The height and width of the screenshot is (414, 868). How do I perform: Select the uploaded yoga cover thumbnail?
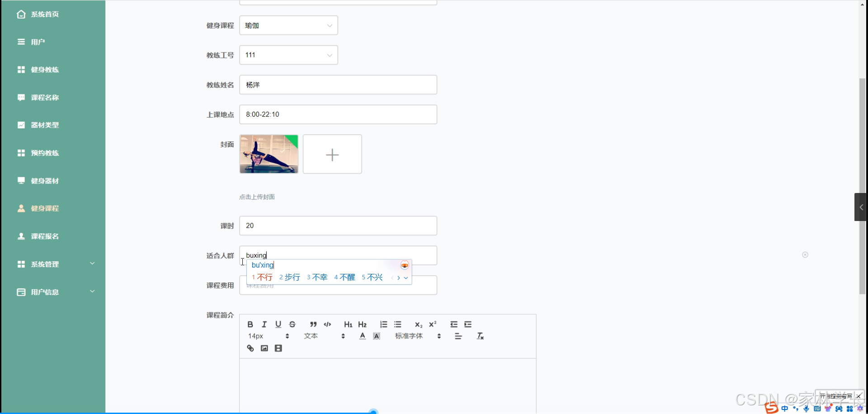click(269, 154)
